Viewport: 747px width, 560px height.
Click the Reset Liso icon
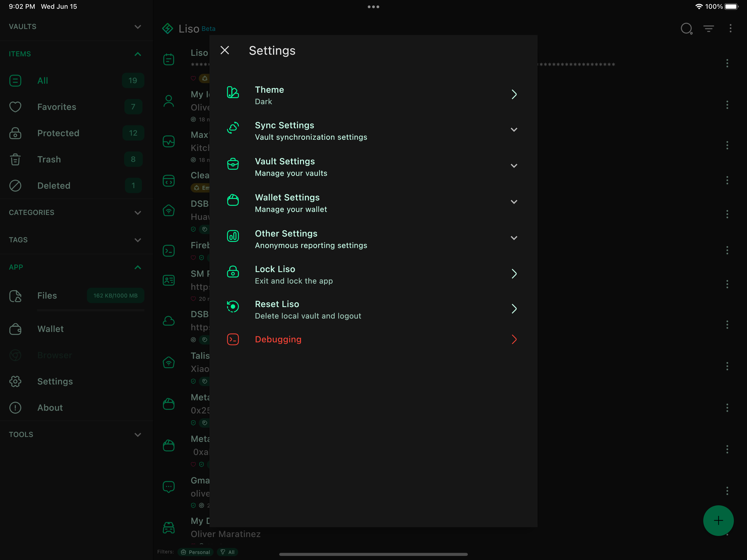[x=233, y=307]
